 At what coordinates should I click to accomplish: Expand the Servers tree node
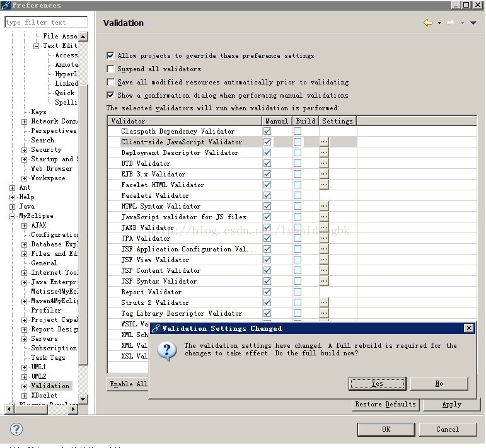click(x=24, y=339)
